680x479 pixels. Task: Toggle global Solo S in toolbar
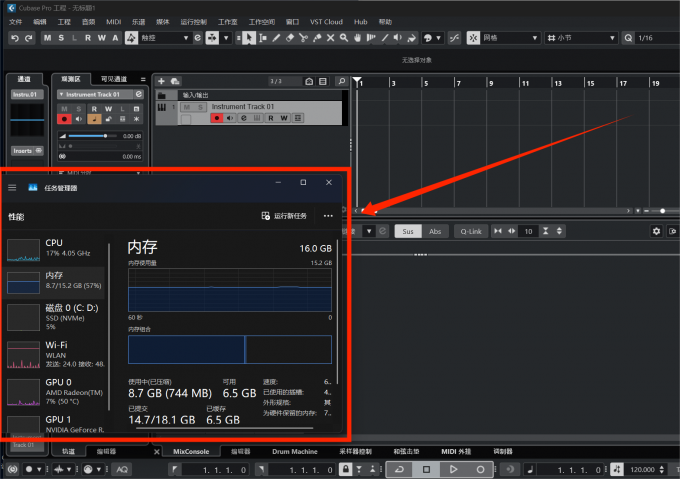click(61, 38)
